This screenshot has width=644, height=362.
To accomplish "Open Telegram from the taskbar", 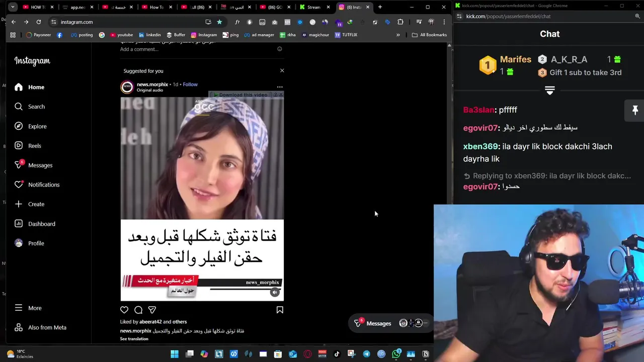I will pos(366,354).
